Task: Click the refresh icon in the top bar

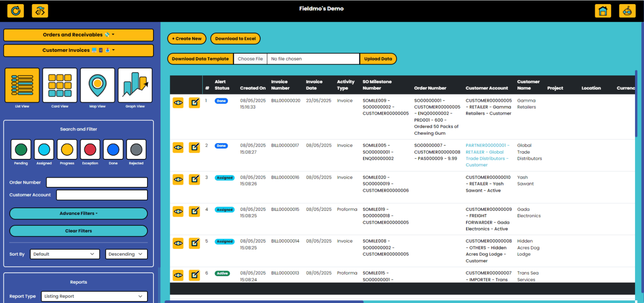Action: [16, 11]
